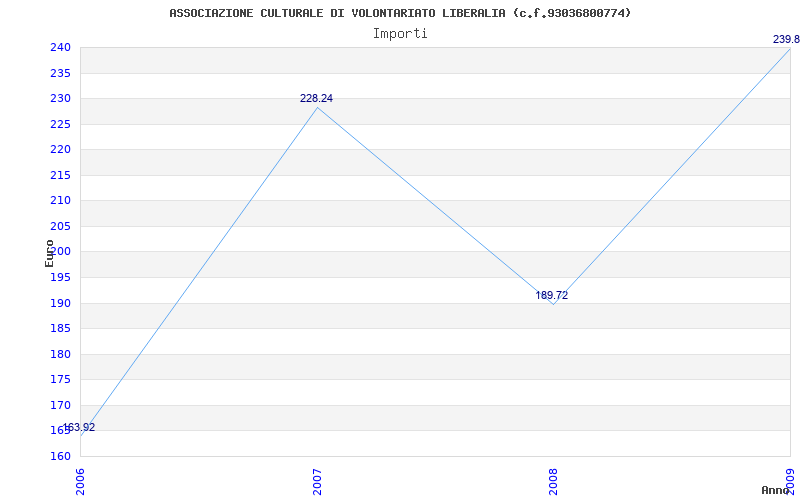Viewport: 800px width, 500px height.
Task: Click the 205 y-axis tick label
Action: (x=60, y=227)
